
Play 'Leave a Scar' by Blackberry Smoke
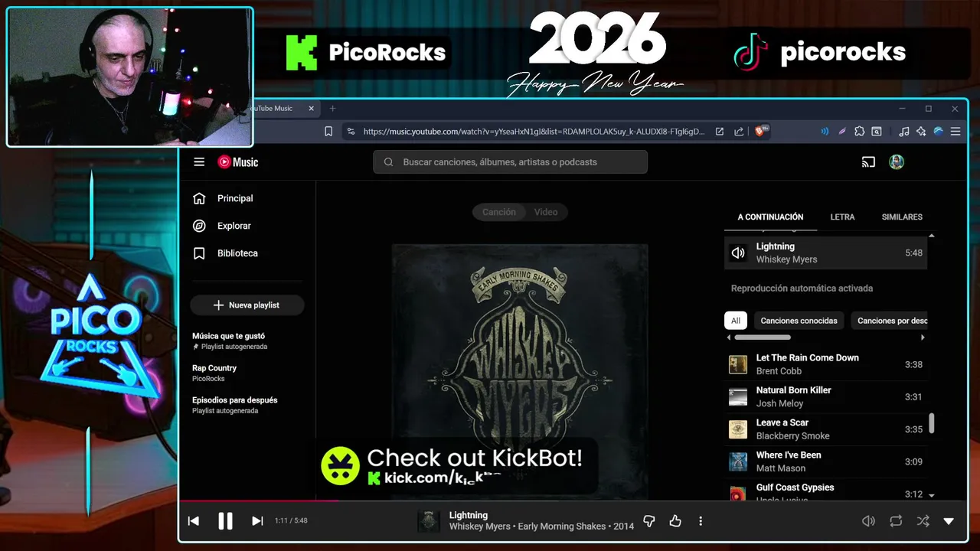(825, 429)
